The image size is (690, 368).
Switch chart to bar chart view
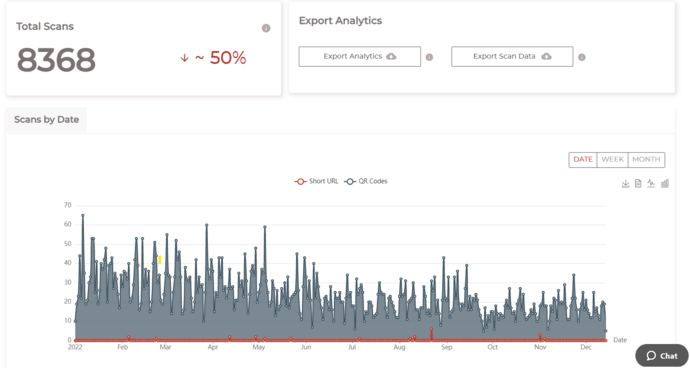click(x=665, y=184)
